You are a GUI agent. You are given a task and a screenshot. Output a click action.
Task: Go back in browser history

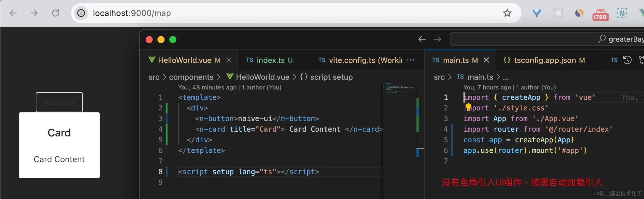point(13,13)
